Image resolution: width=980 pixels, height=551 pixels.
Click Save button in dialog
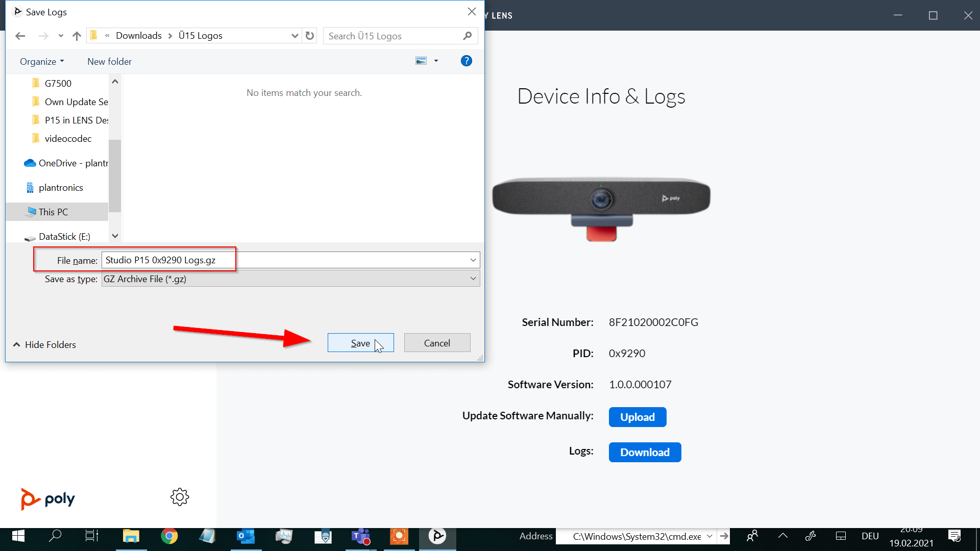[x=360, y=343]
